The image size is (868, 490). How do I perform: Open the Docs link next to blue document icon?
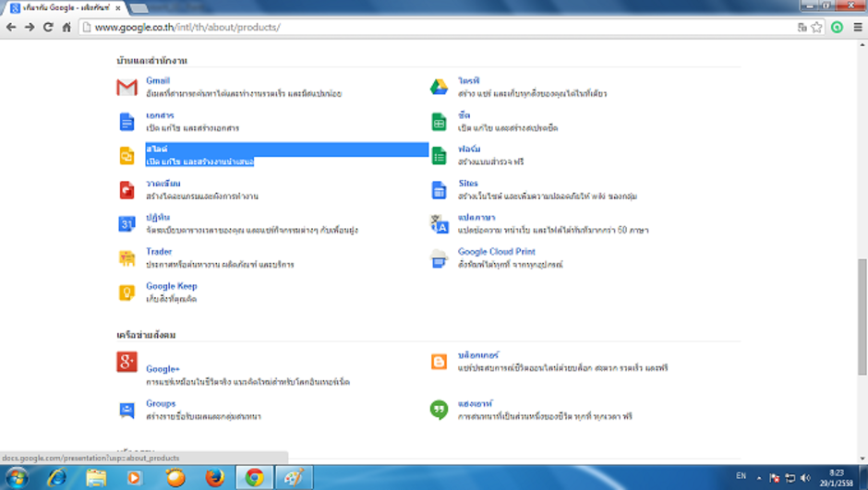(x=160, y=115)
